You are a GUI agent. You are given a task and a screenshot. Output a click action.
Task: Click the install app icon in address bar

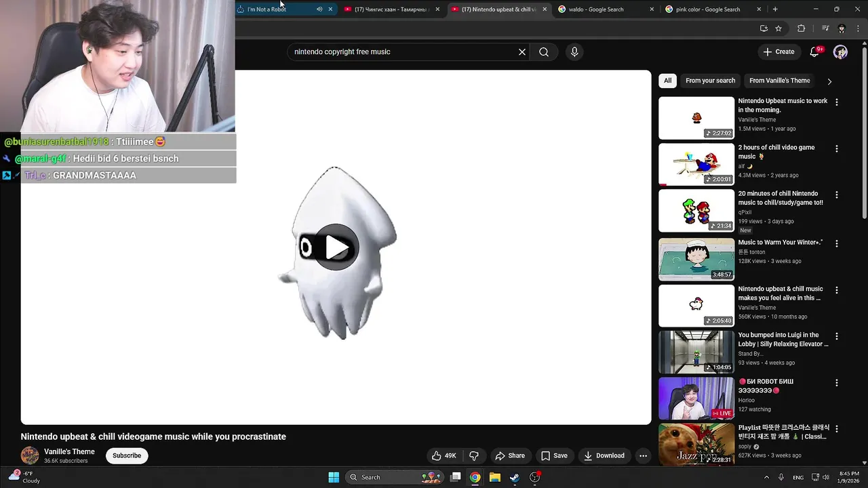pyautogui.click(x=764, y=28)
